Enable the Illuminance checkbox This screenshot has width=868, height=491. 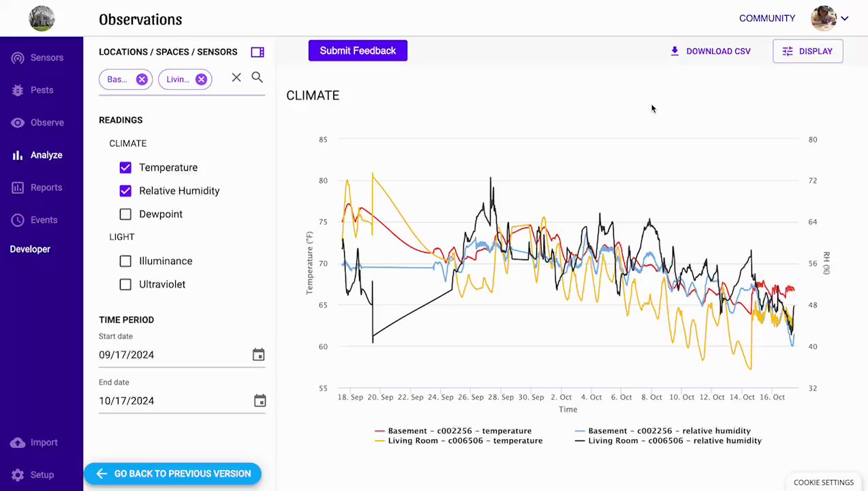click(125, 261)
